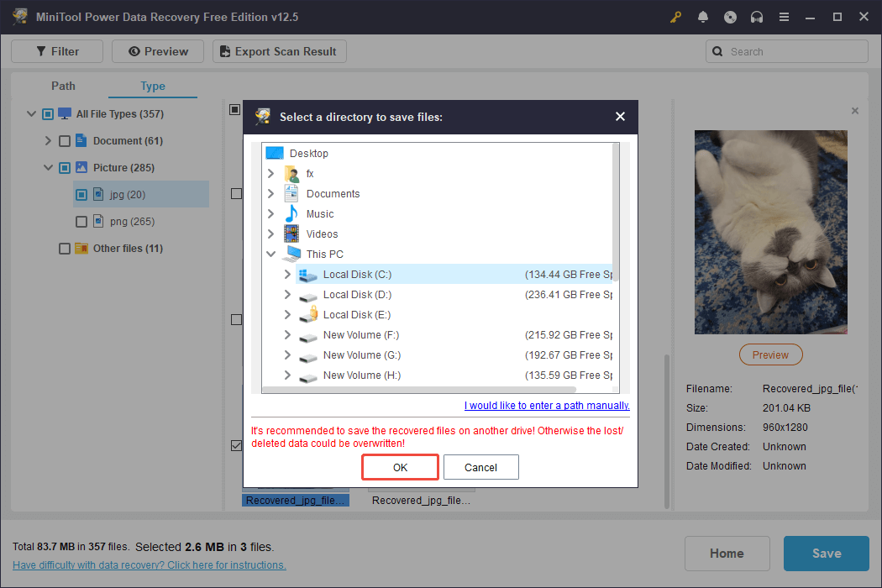Click the Videos film icon
This screenshot has height=588, width=882.
[291, 234]
